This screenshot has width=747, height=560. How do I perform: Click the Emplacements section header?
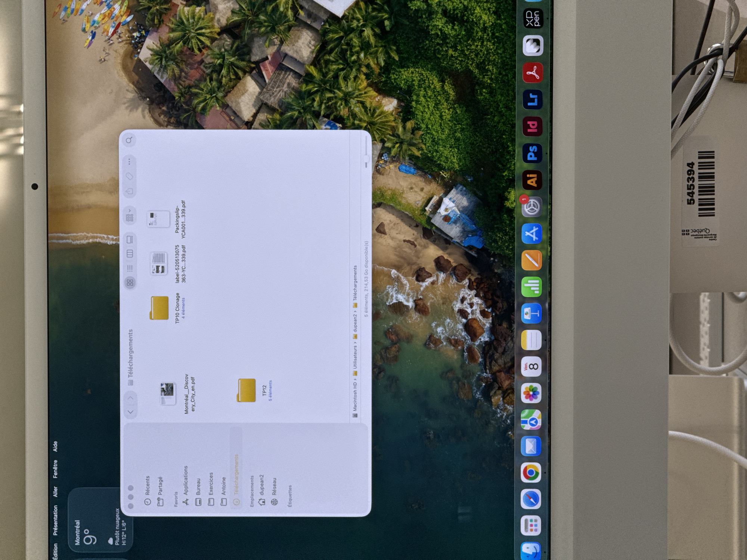[252, 491]
